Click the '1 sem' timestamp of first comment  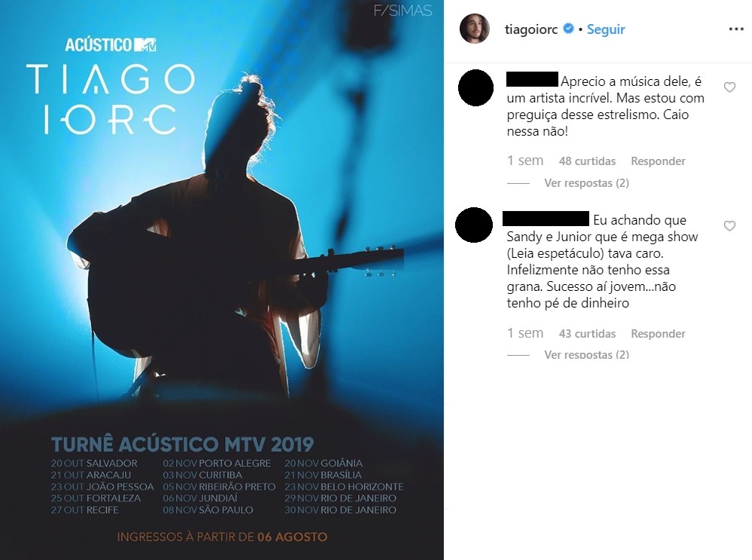pyautogui.click(x=525, y=161)
